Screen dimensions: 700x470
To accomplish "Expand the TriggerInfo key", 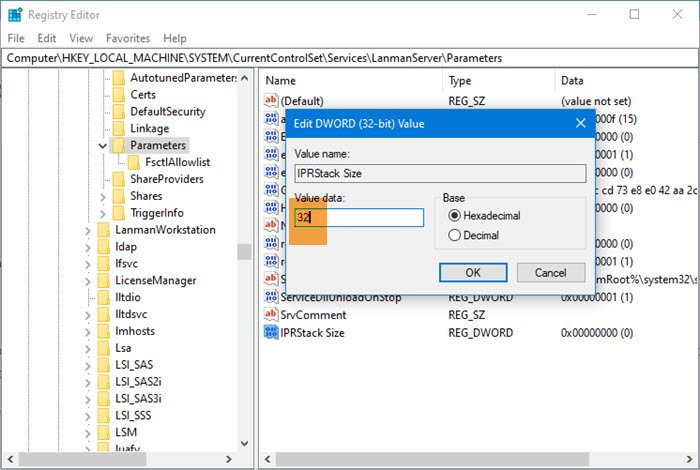I will coord(103,214).
